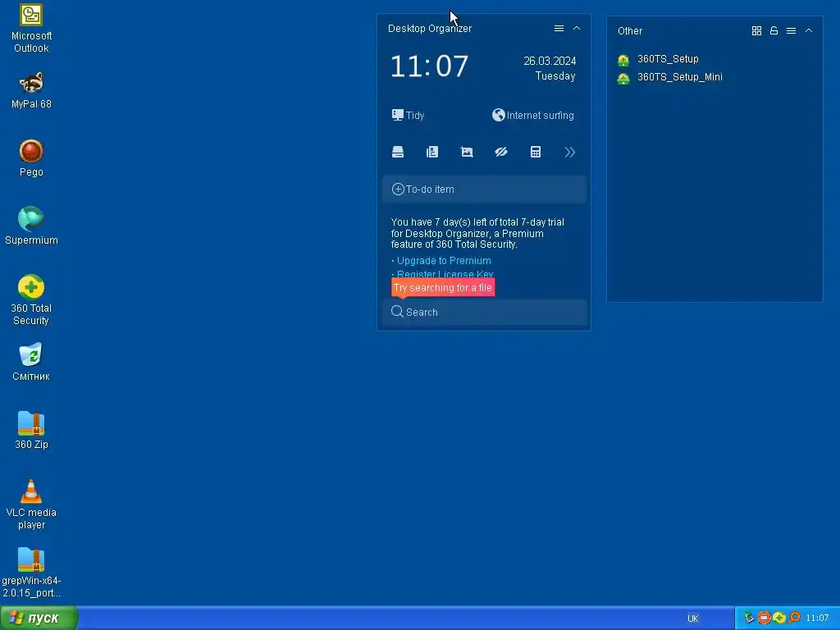Select 360 Total Security desktop icon

click(x=31, y=300)
